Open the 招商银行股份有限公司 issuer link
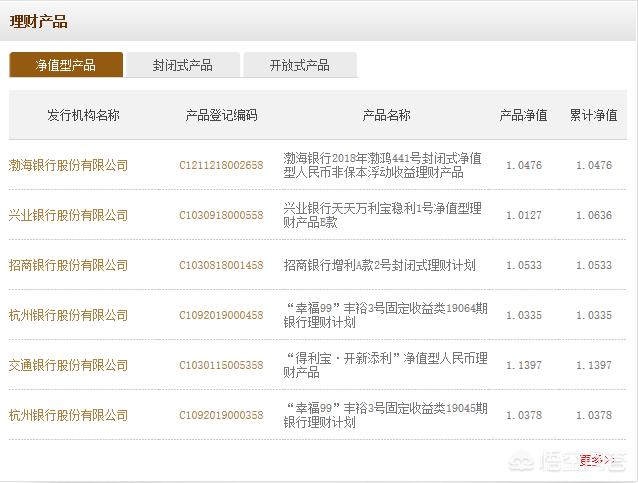638x483 pixels. (68, 265)
